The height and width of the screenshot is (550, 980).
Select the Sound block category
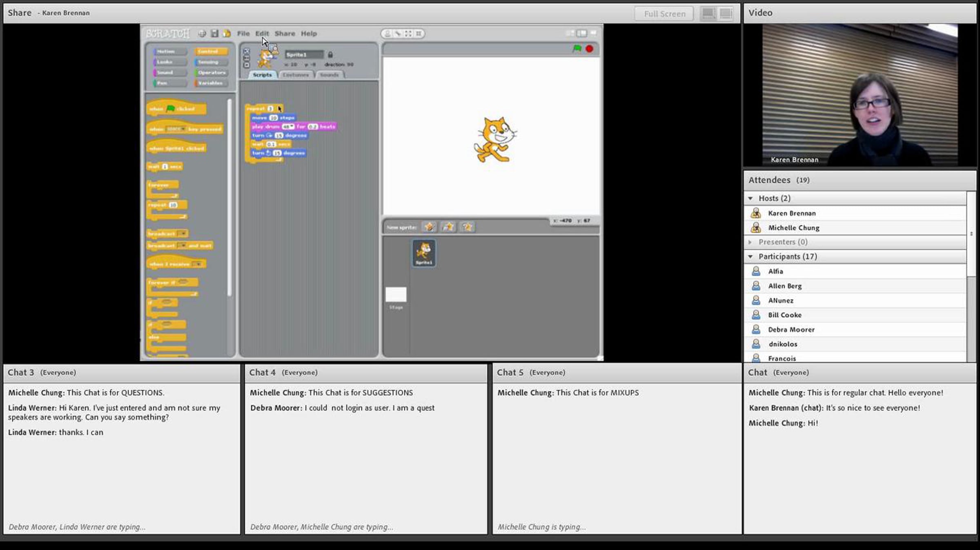[x=169, y=73]
